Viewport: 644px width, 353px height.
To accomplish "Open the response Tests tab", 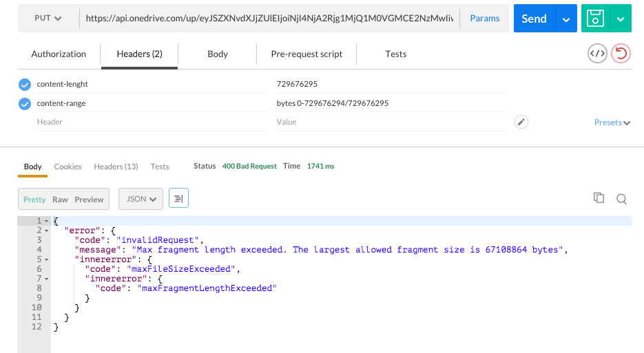I will coord(159,167).
